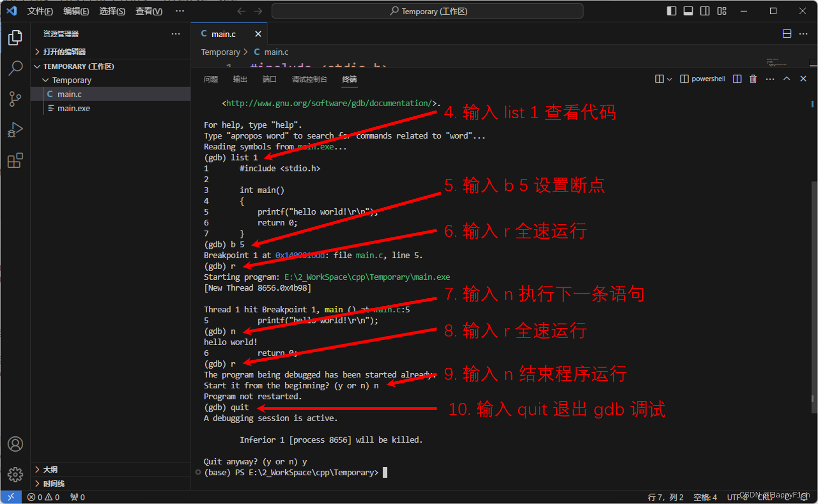Select main.c in the file tree

111,94
